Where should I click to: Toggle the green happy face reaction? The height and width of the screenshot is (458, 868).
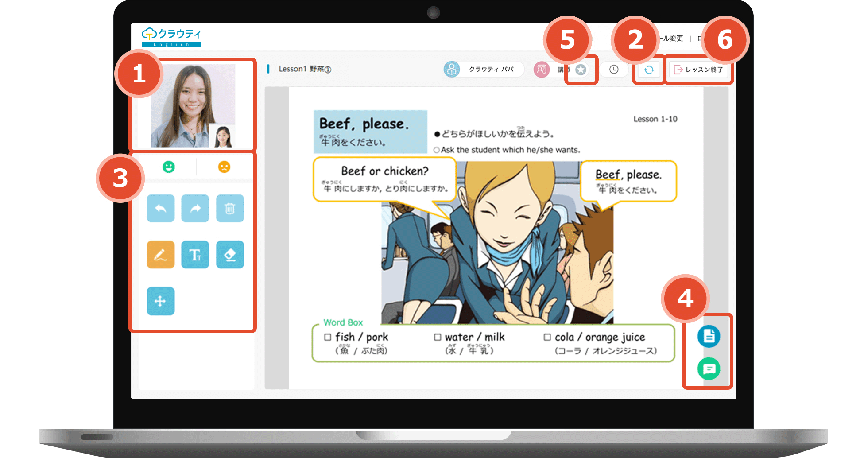pyautogui.click(x=169, y=167)
